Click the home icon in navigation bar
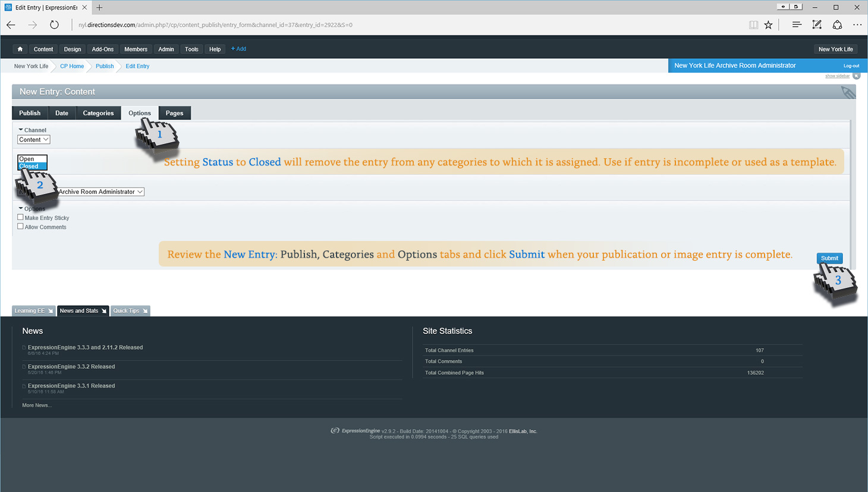Screen dimensions: 868x492 (20, 49)
